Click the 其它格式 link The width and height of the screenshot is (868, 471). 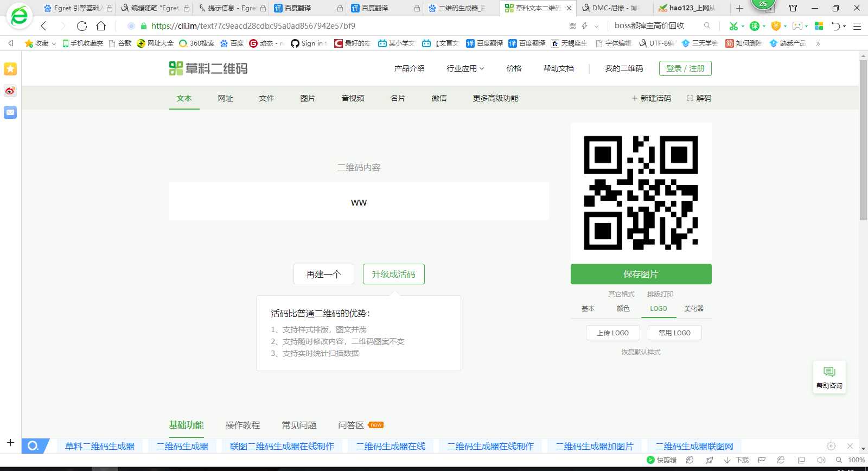(x=621, y=294)
